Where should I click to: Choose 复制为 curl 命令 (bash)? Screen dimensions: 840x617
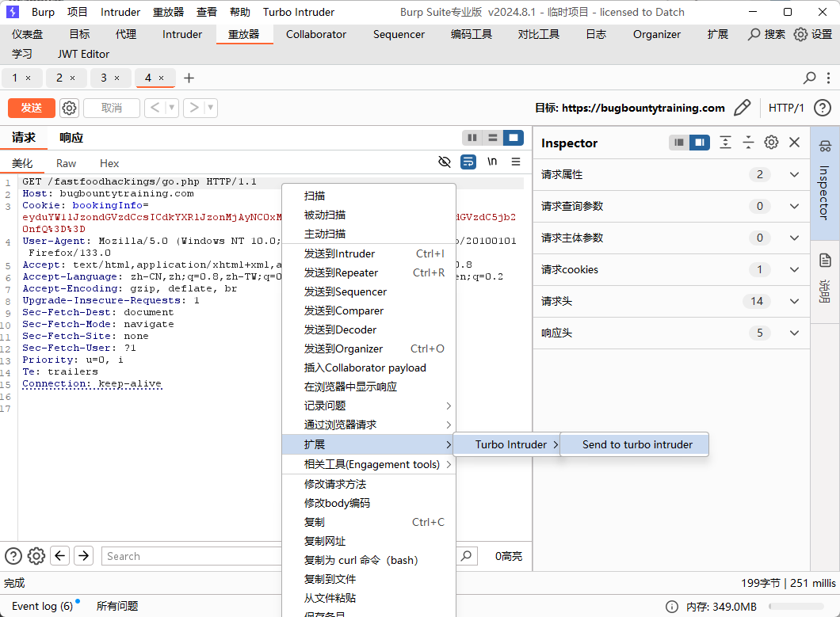(369, 560)
